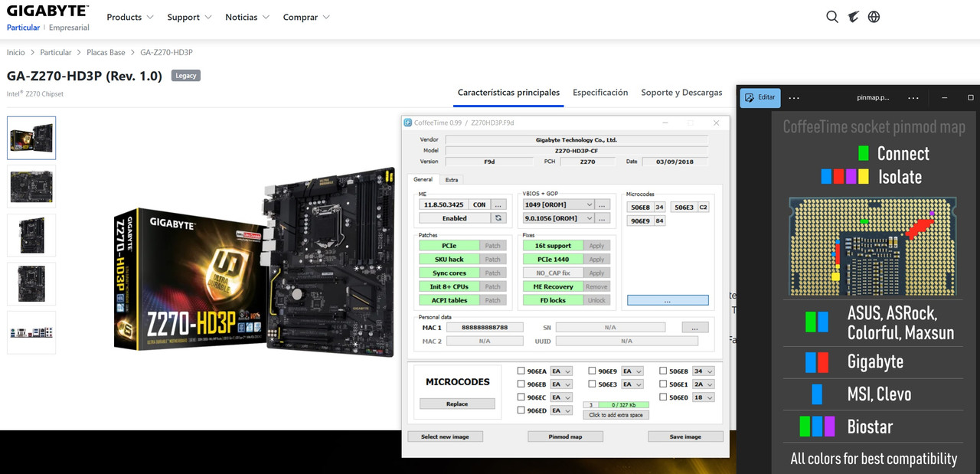The image size is (980, 474).
Task: Click the 906E9 microcode entry in Microcodes
Action: click(646, 221)
